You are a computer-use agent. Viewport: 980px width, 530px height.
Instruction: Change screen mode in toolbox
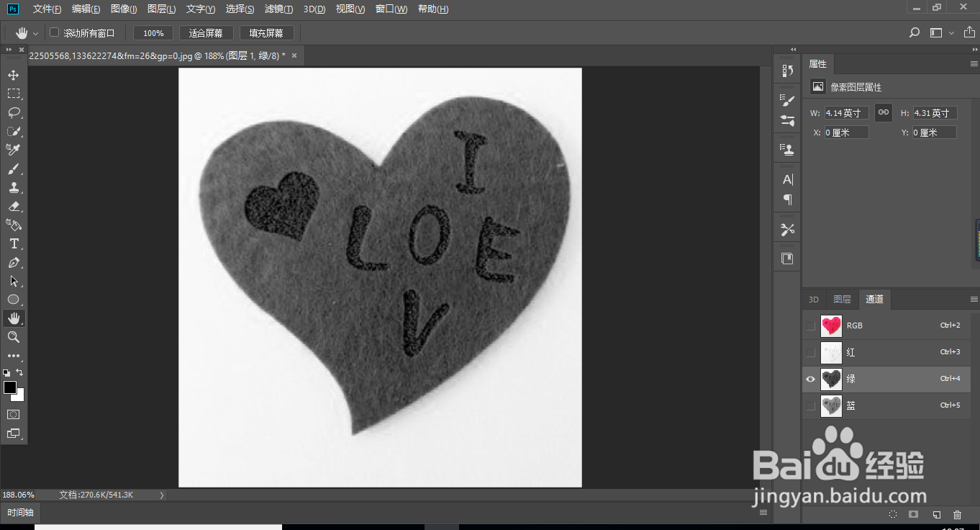coord(14,434)
